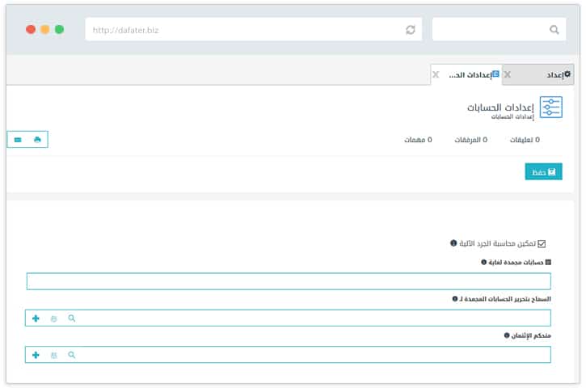Click the red close window dot

pos(31,29)
